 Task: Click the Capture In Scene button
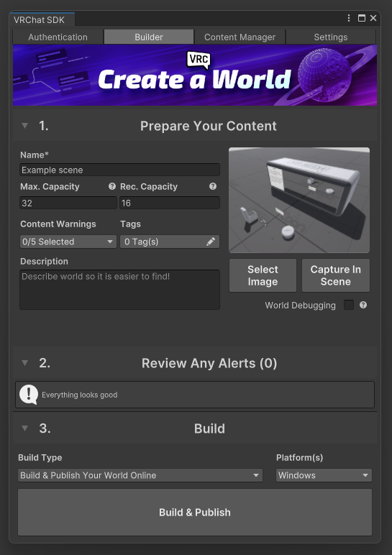tap(336, 275)
